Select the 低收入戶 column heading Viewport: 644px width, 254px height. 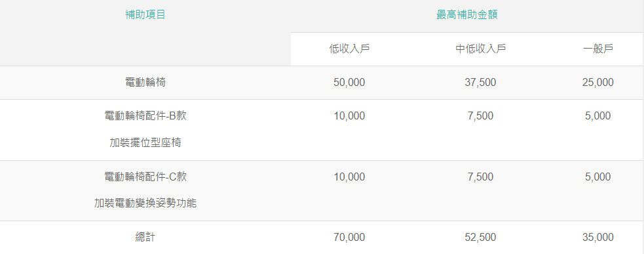click(x=350, y=49)
